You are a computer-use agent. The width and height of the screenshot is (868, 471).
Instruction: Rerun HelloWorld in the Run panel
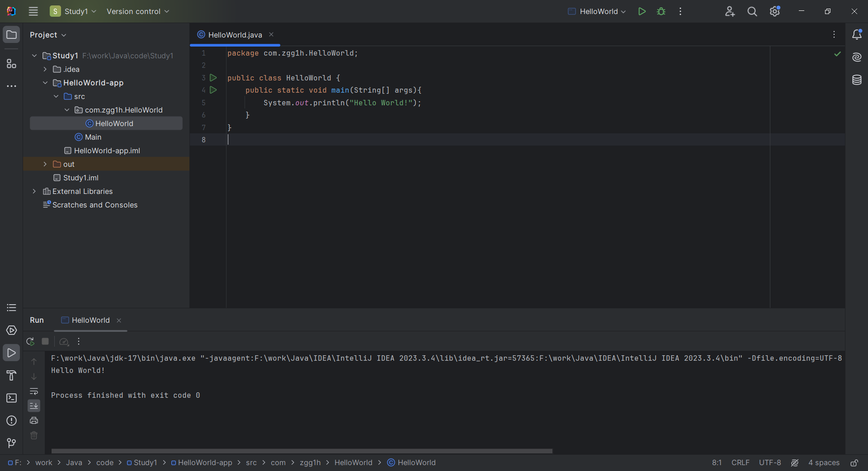[30, 341]
